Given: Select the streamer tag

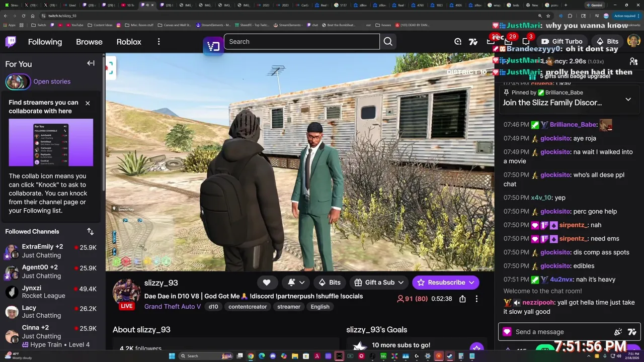Looking at the screenshot, I should click(289, 307).
